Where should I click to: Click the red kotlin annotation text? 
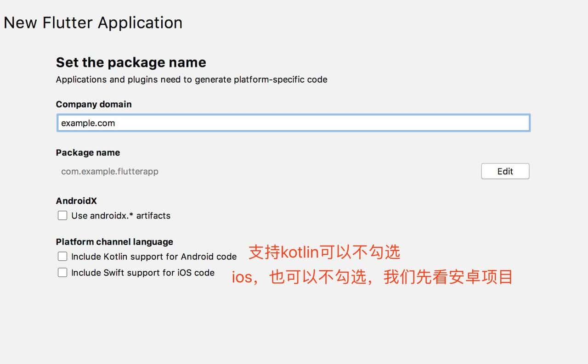click(x=324, y=252)
